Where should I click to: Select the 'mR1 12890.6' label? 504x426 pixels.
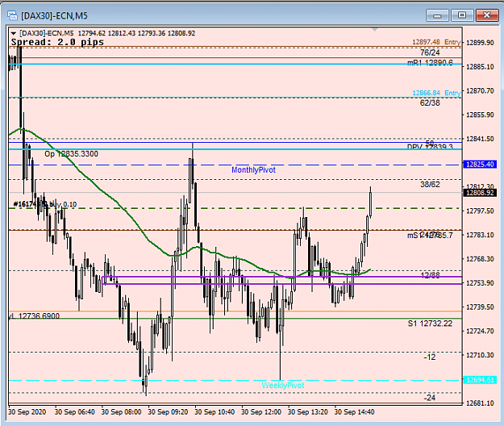(430, 63)
